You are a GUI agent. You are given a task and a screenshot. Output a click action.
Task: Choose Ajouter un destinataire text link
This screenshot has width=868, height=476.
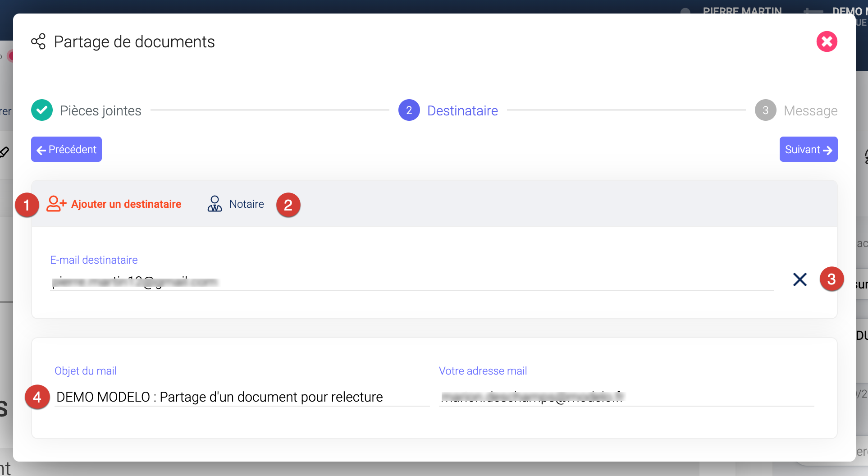(x=126, y=204)
